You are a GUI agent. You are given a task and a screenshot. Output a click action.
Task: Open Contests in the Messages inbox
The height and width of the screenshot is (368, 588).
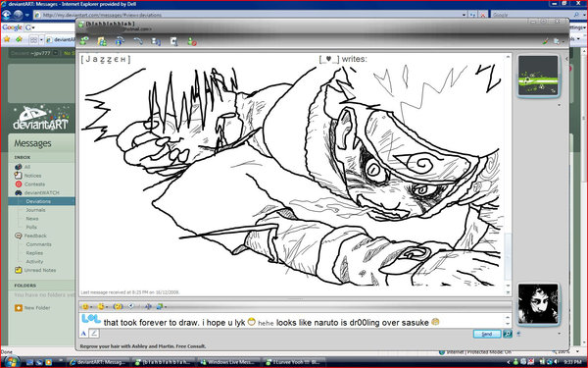click(29, 184)
